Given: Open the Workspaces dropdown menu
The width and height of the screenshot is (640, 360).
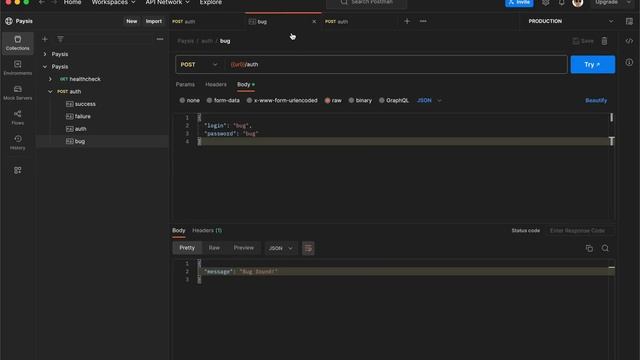Looking at the screenshot, I should tap(113, 2).
